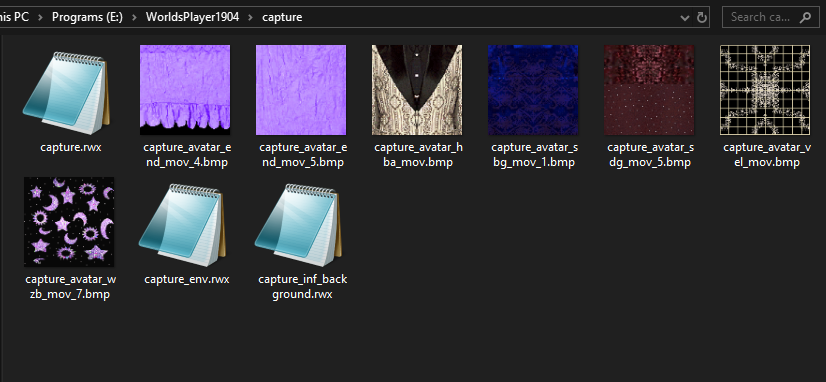
Task: Select the capture_avatar_sdg_mov_5.bmp dark red thumbnail
Action: 648,90
